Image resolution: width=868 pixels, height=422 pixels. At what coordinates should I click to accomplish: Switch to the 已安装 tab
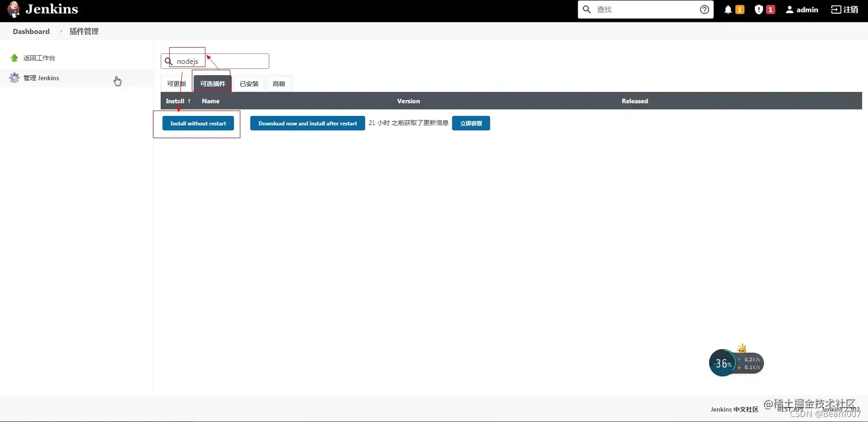(249, 84)
